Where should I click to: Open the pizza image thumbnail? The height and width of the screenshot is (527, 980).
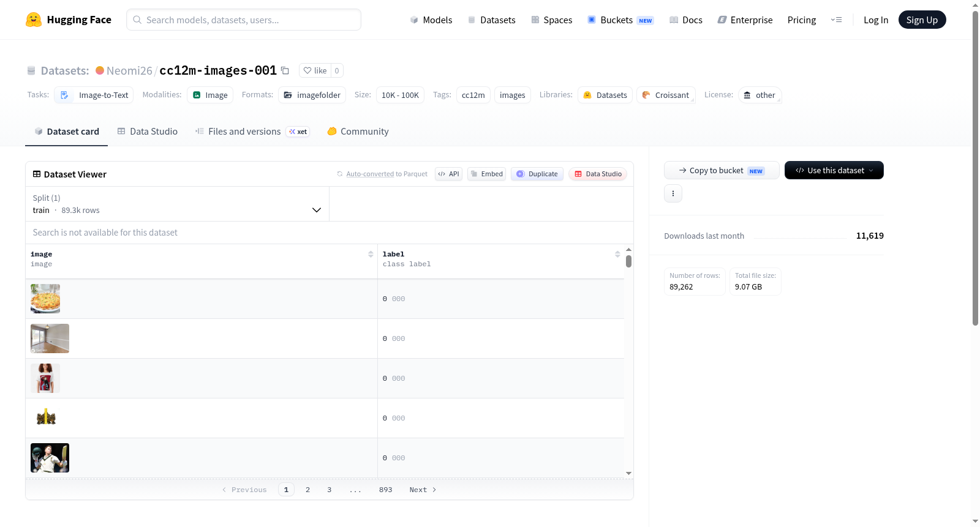45,299
